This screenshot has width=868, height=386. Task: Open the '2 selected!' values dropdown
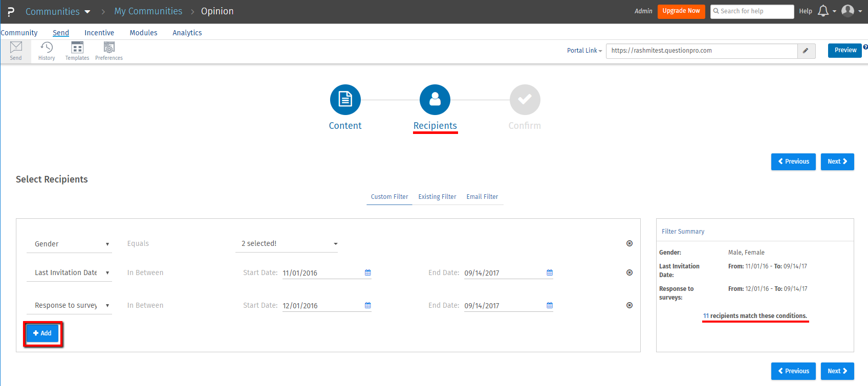287,244
